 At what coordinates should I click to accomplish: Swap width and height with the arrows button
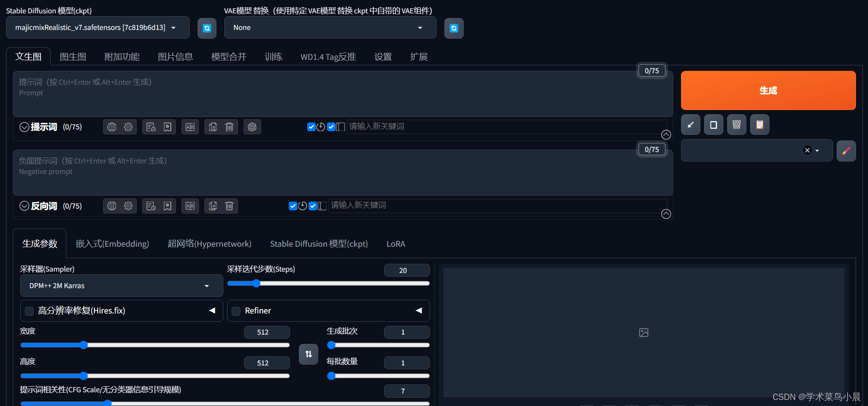pos(309,354)
